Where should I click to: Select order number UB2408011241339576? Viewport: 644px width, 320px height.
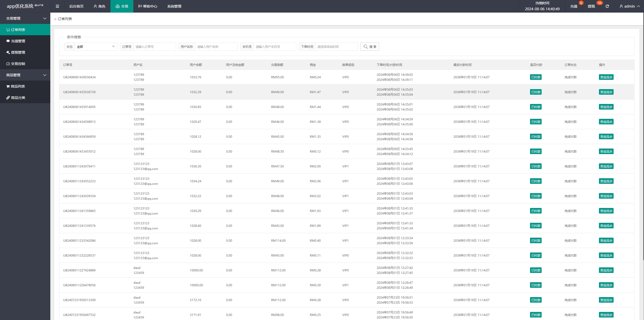pos(79,226)
